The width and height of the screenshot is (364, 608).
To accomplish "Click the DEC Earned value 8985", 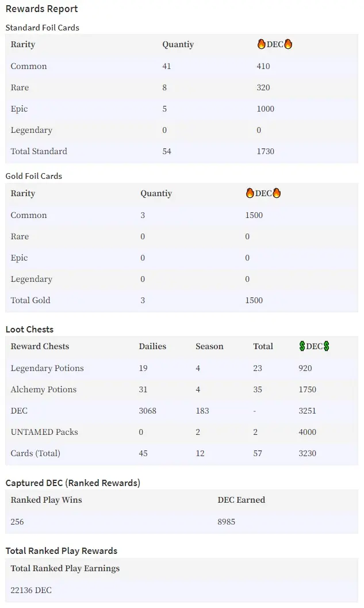I will click(x=227, y=522).
